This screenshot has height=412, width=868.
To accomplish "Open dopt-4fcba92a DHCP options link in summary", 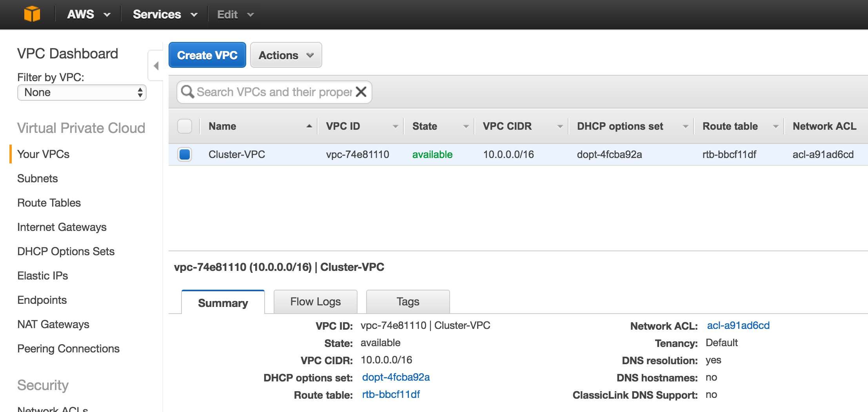I will coord(396,377).
